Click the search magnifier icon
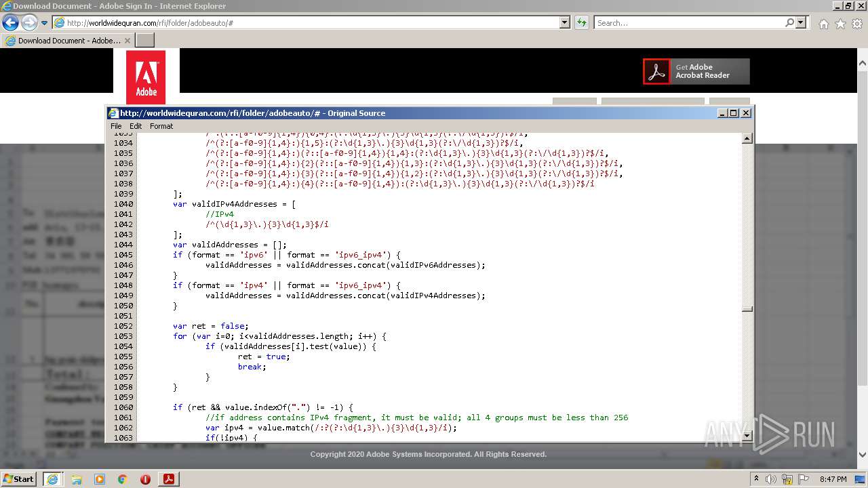 (789, 22)
